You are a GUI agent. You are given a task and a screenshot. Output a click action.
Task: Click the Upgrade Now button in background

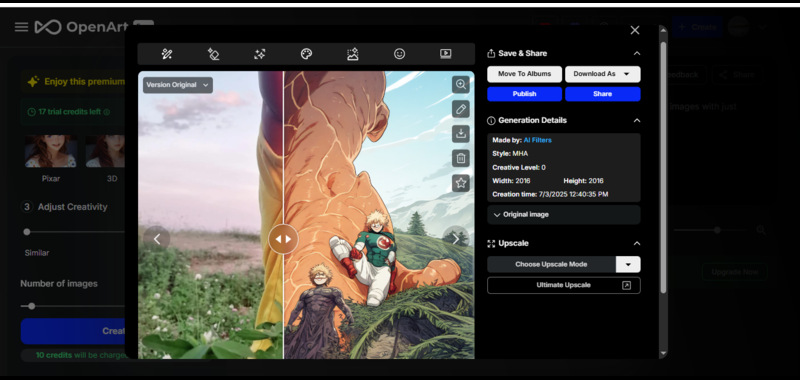point(734,272)
